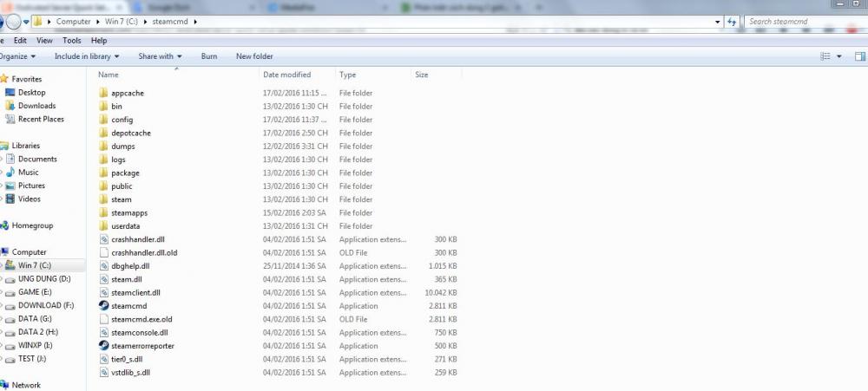Viewport: 868px width, 391px height.
Task: Click the Search steamcmd field
Action: 805,22
